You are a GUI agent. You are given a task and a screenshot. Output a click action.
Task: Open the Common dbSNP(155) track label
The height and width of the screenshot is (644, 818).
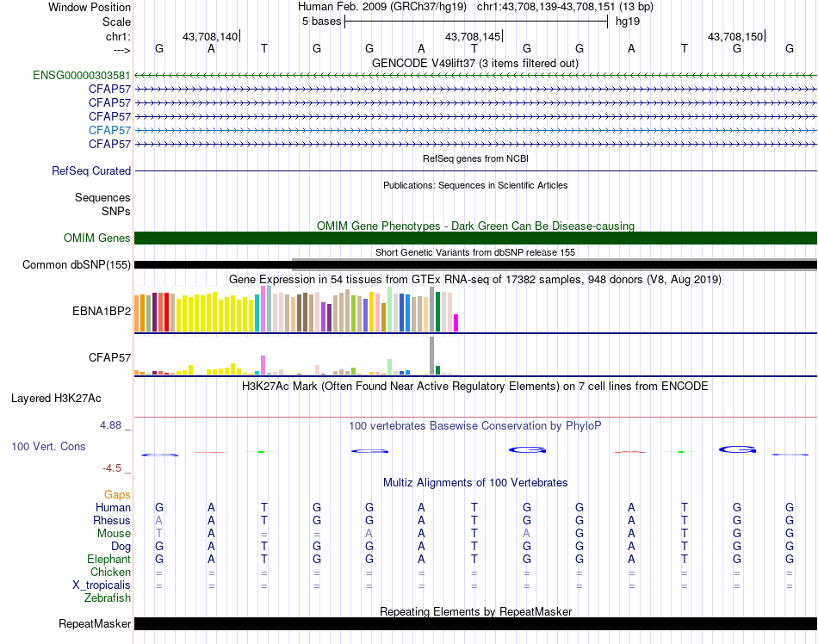(x=76, y=265)
